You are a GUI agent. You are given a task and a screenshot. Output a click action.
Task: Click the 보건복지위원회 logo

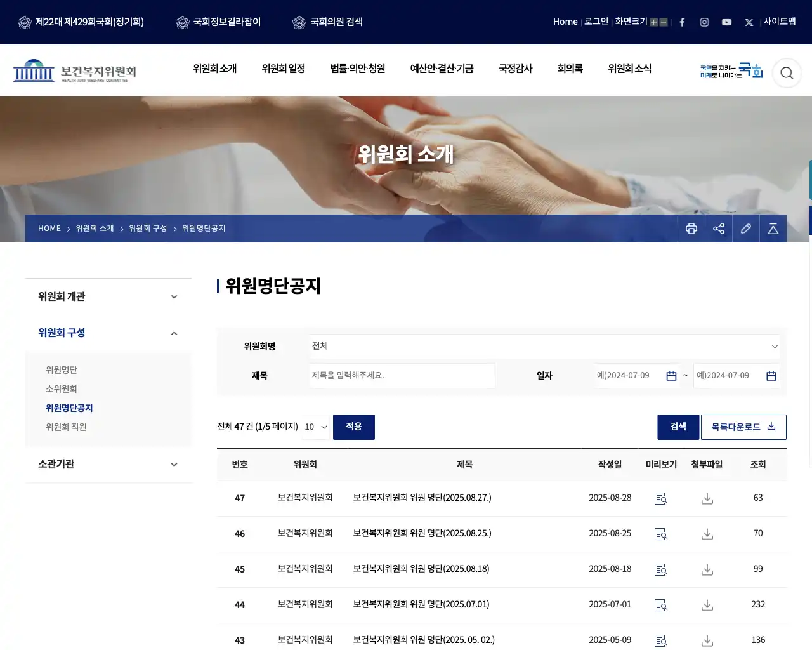(75, 71)
